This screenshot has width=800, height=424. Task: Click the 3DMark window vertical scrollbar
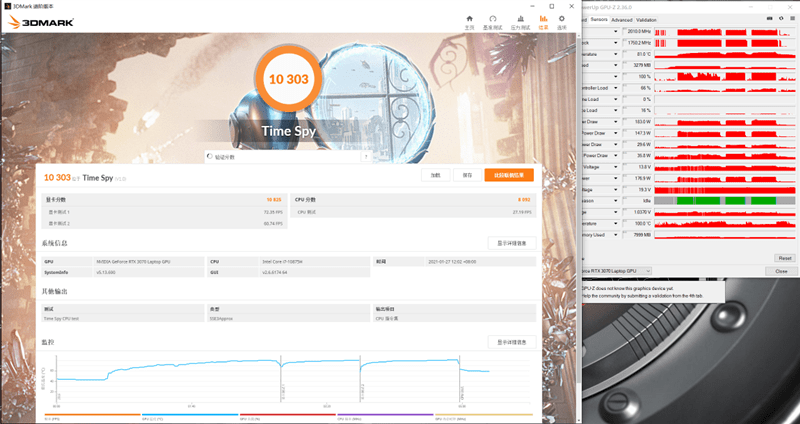click(579, 209)
